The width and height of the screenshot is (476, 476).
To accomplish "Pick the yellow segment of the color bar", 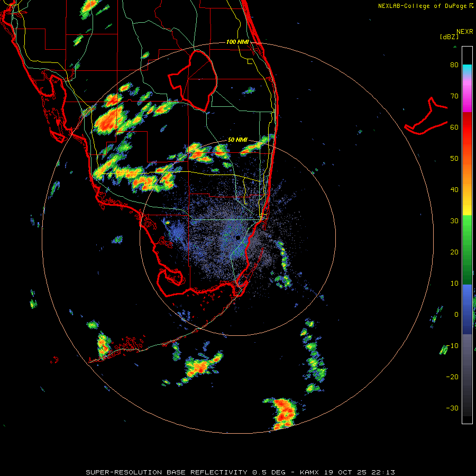I will point(467,209).
